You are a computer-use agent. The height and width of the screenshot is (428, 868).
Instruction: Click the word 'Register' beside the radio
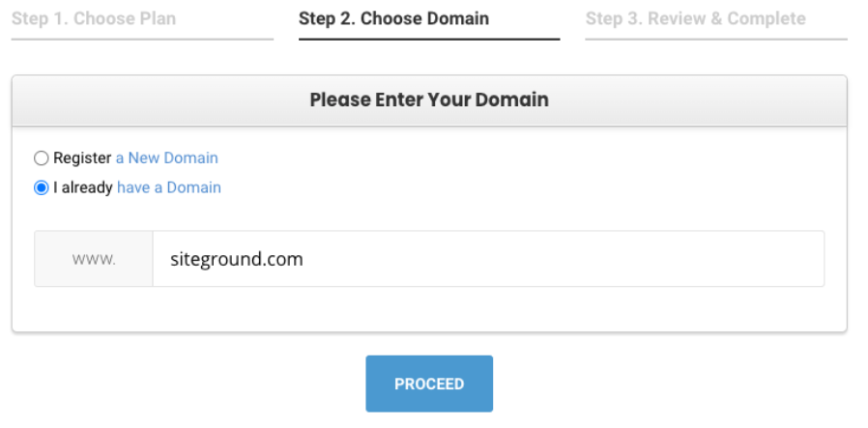[x=82, y=157]
